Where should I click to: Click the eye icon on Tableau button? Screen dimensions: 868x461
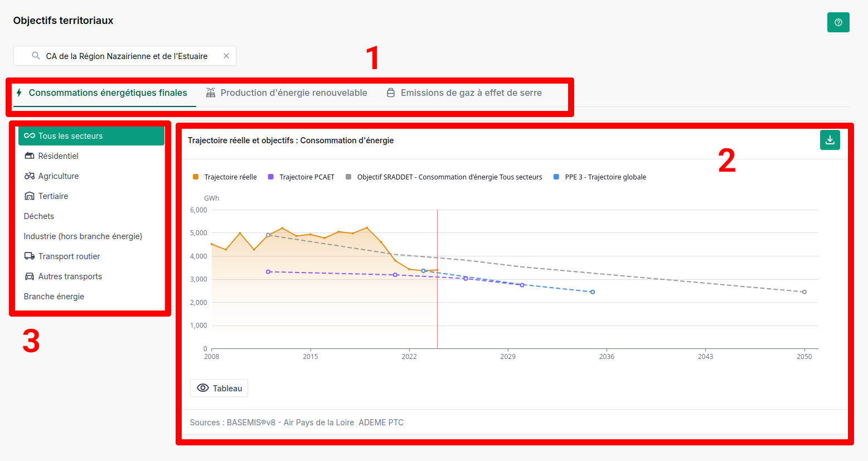click(x=203, y=388)
